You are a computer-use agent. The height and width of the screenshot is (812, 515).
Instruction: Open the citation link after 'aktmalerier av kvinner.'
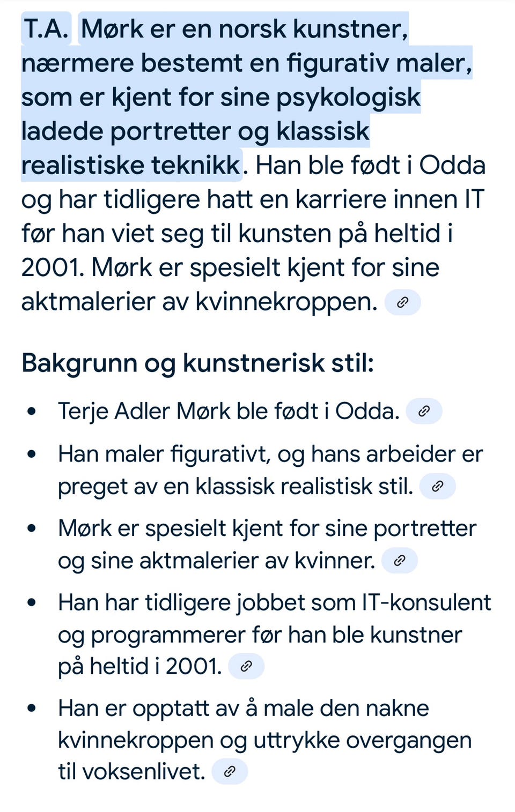[x=399, y=561]
